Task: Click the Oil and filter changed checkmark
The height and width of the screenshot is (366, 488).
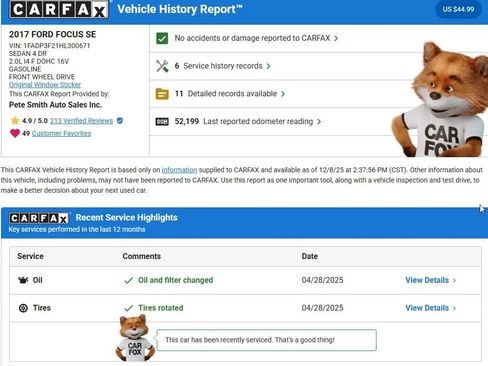Action: [x=128, y=281]
